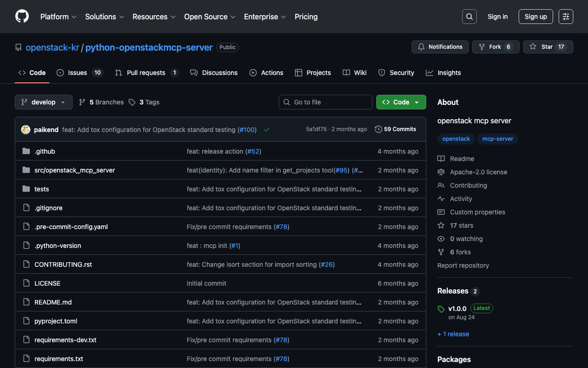This screenshot has height=368, width=588.
Task: Click paikend's avatar thumbnail
Action: tap(26, 130)
